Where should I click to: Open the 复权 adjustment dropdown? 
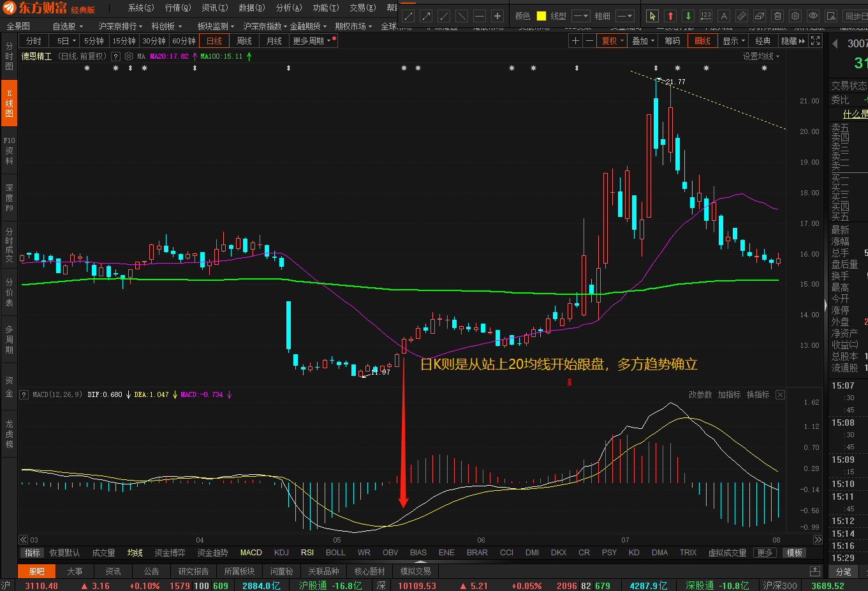[613, 41]
